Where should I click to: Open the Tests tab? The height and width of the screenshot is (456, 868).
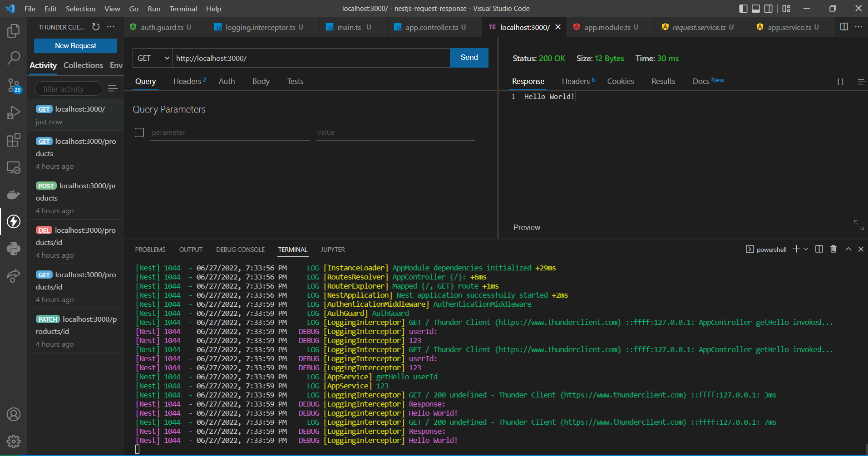(295, 81)
